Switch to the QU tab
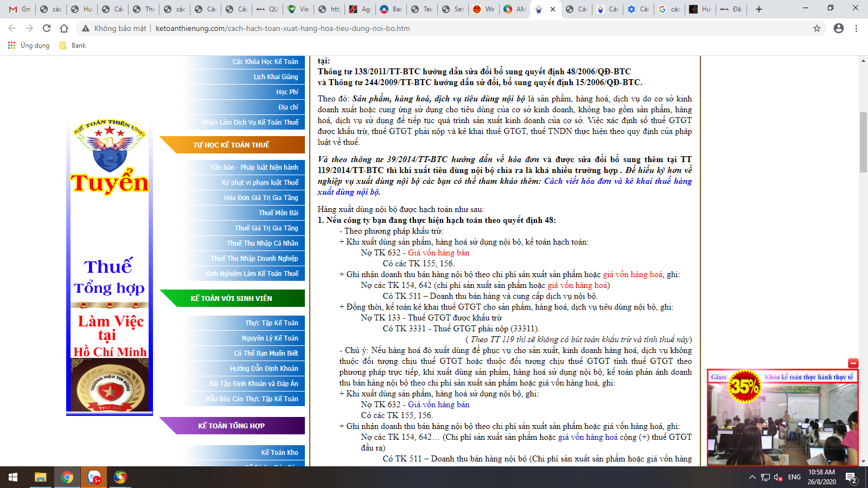Screen dimensions: 868x488 pyautogui.click(x=267, y=9)
